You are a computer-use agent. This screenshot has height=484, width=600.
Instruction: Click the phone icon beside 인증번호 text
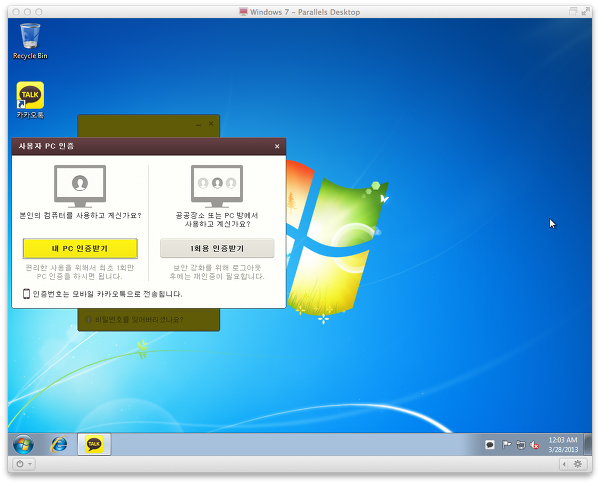(x=26, y=294)
